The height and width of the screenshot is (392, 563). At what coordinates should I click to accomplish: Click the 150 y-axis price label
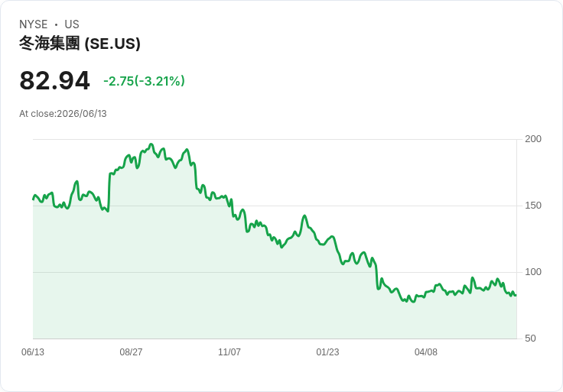coord(533,205)
